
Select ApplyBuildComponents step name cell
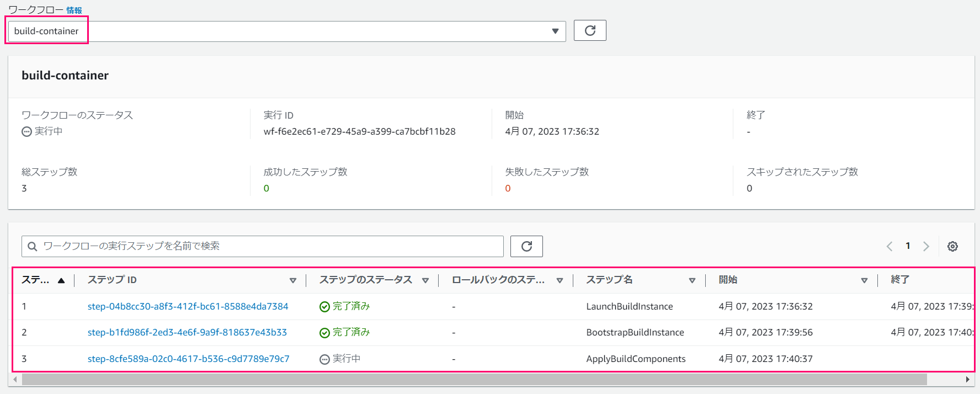coord(636,359)
